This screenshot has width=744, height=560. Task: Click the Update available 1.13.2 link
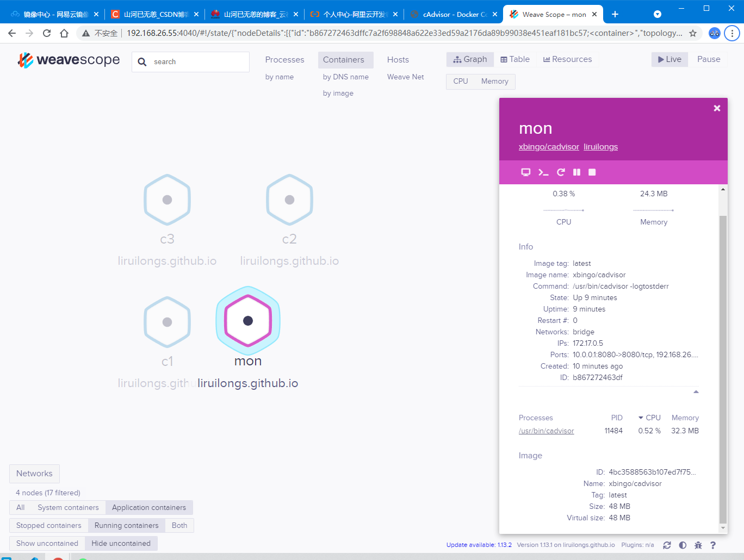click(x=479, y=545)
